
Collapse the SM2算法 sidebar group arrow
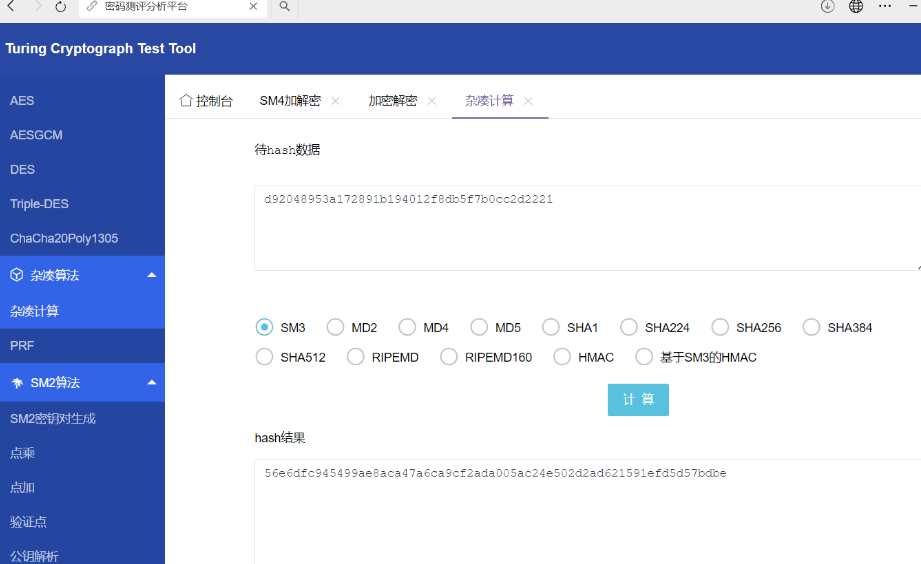click(152, 382)
